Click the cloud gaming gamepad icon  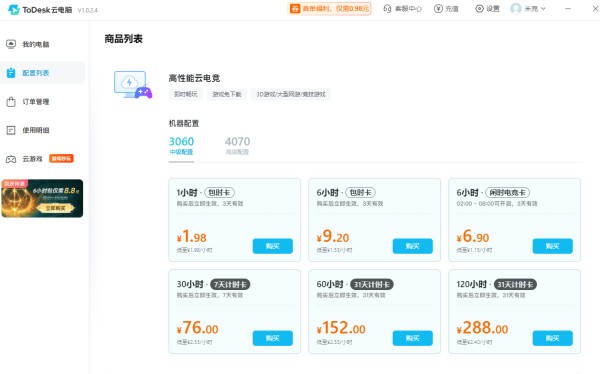click(x=11, y=159)
